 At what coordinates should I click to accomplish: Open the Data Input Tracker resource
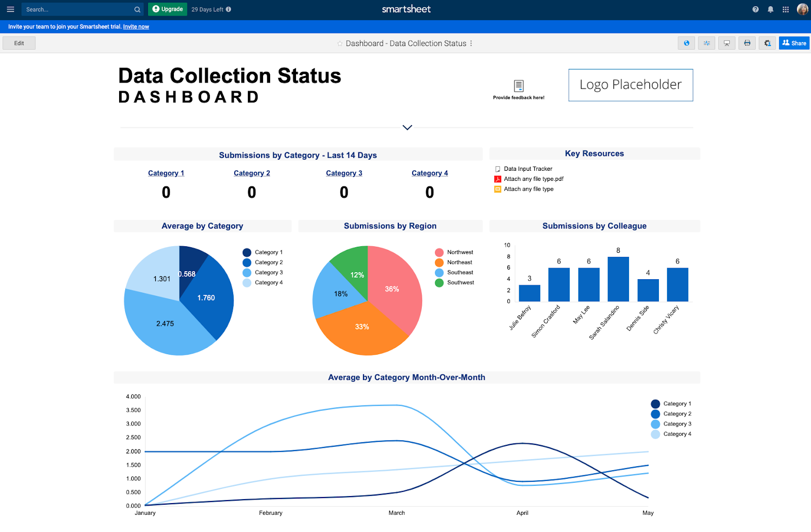pos(527,168)
